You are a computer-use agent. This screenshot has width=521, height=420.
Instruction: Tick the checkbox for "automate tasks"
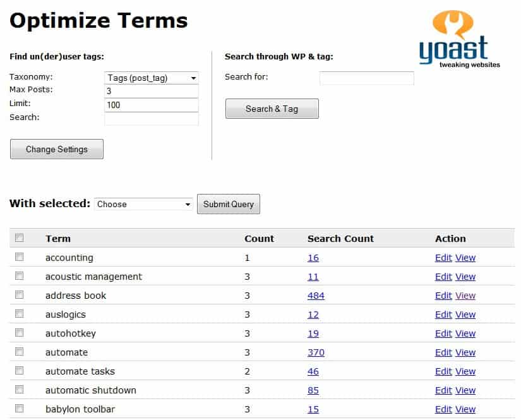pyautogui.click(x=19, y=371)
